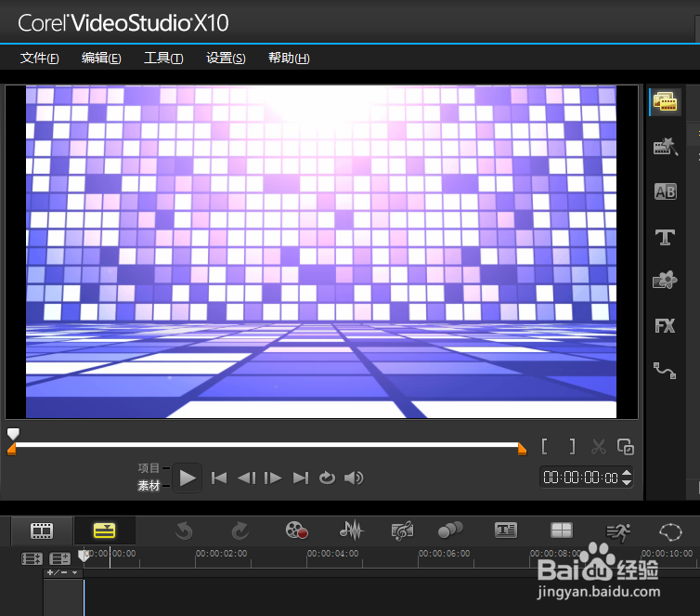The image size is (700, 616).
Task: Click timeline ruler at 00:00:04:00
Action: pos(332,554)
